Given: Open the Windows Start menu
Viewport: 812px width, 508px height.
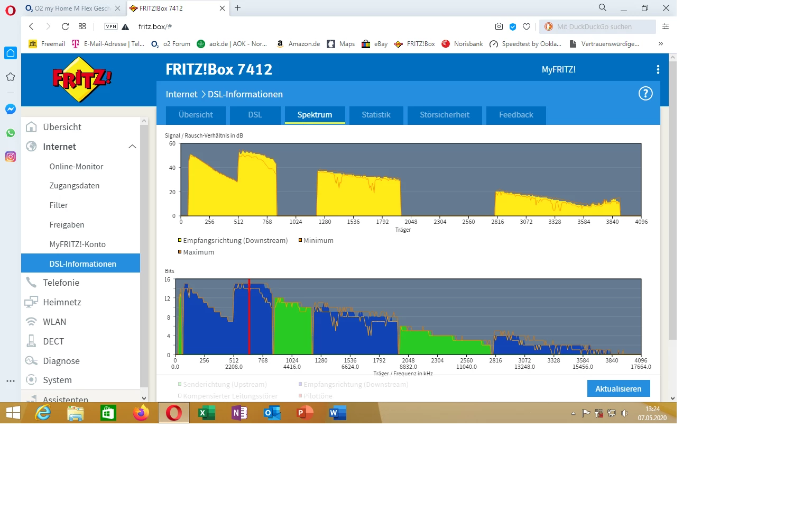Looking at the screenshot, I should 13,413.
